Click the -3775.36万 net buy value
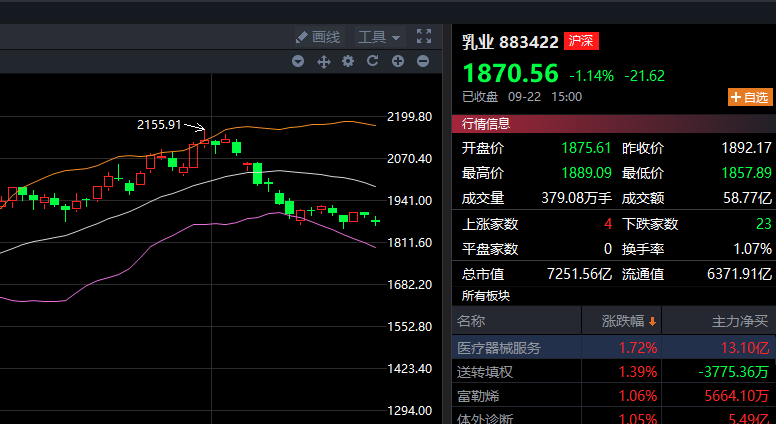The image size is (776, 424). (x=733, y=372)
